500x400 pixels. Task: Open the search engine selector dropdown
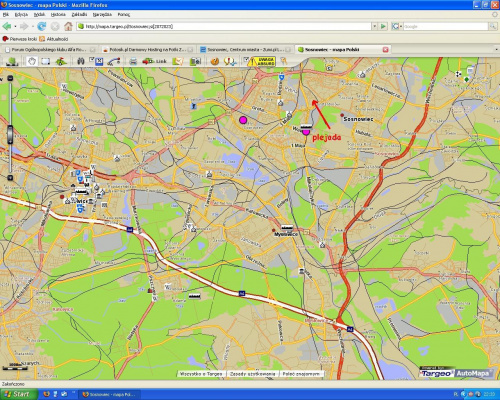click(396, 26)
